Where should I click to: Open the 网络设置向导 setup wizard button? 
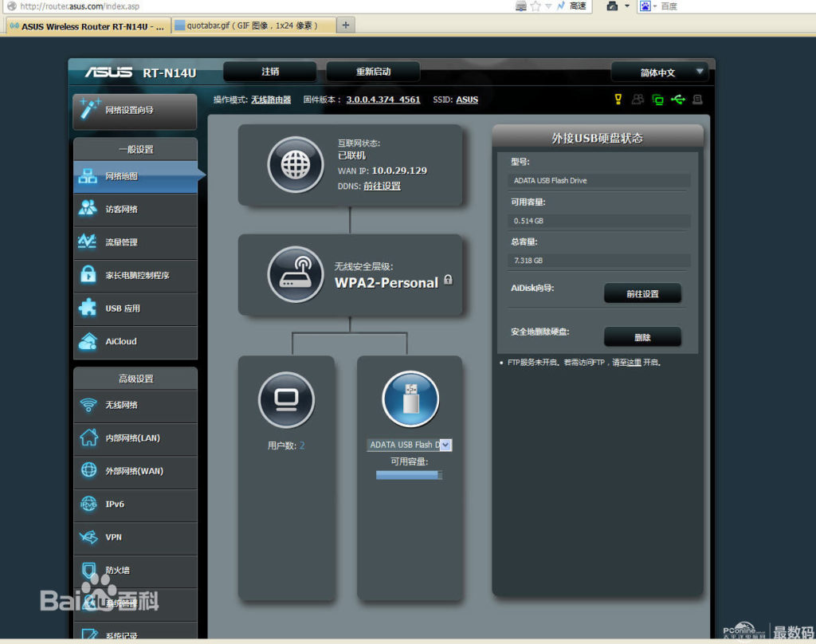click(x=135, y=110)
